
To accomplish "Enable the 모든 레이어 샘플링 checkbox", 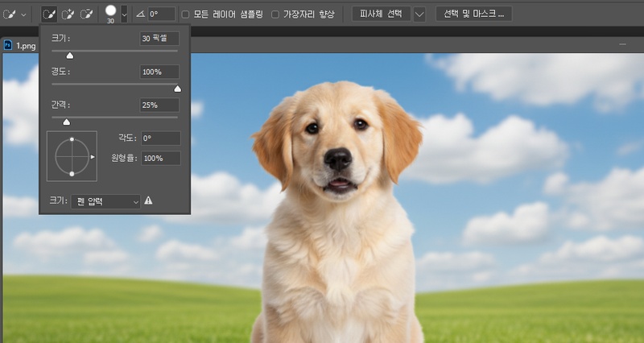I will pyautogui.click(x=186, y=14).
